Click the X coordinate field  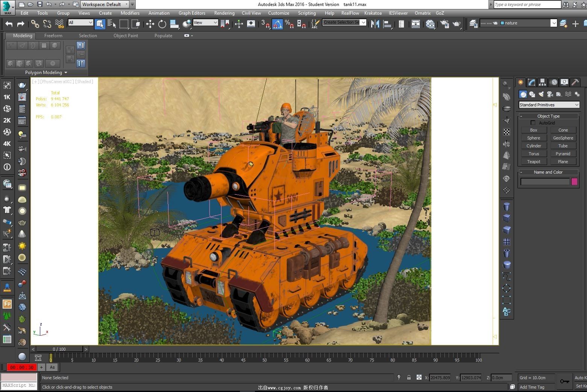tap(440, 378)
